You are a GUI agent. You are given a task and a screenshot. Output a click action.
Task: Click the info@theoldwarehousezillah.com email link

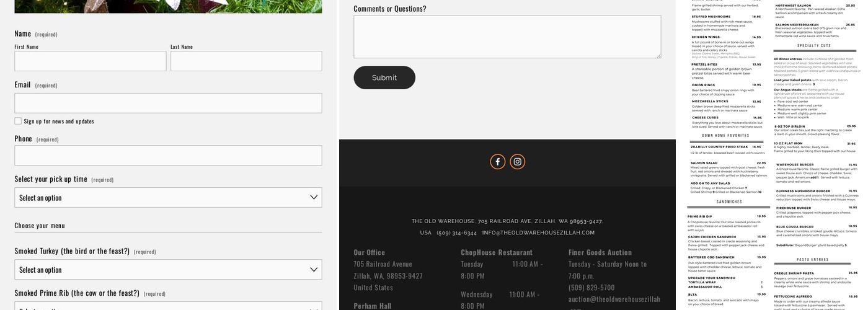click(538, 233)
